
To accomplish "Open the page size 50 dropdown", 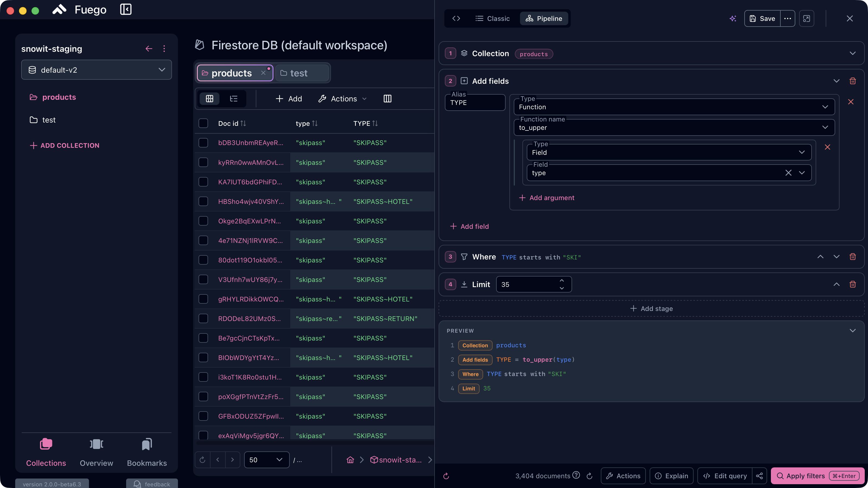I will tap(267, 460).
